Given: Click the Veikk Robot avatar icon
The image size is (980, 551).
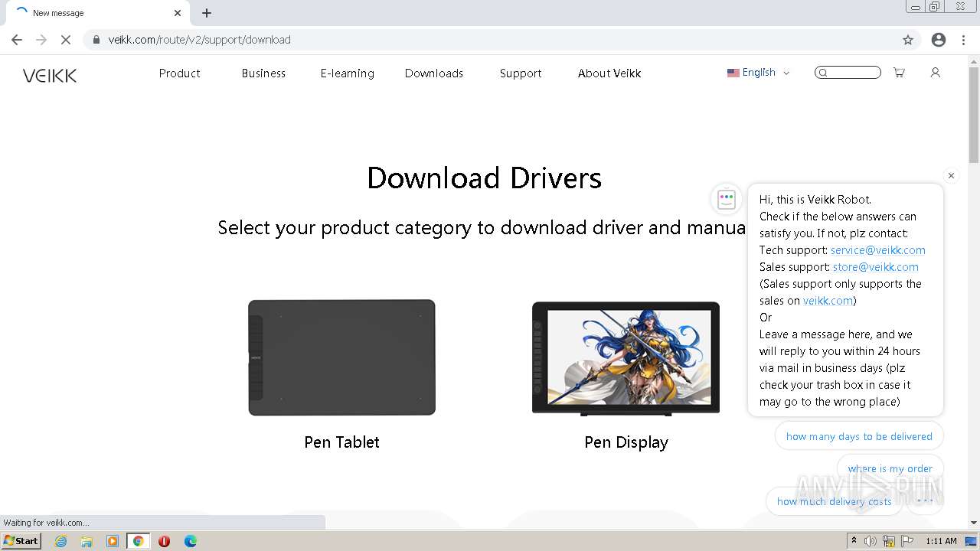Looking at the screenshot, I should click(726, 199).
